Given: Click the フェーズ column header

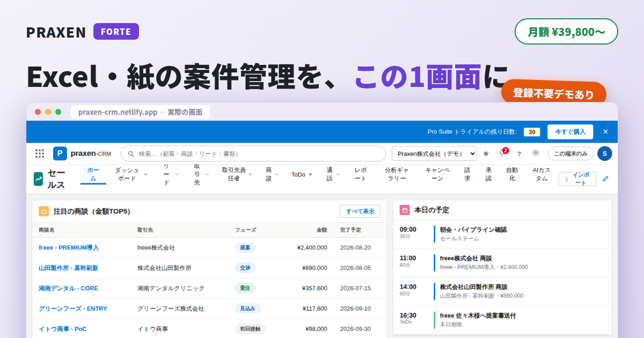Looking at the screenshot, I should (245, 230).
